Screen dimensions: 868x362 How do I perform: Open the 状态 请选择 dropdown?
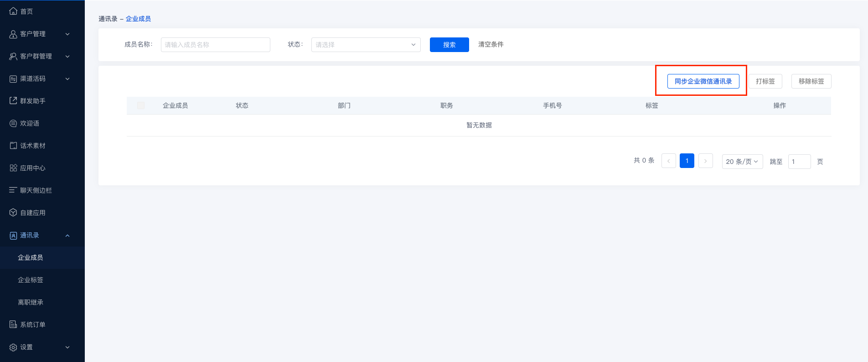[366, 45]
